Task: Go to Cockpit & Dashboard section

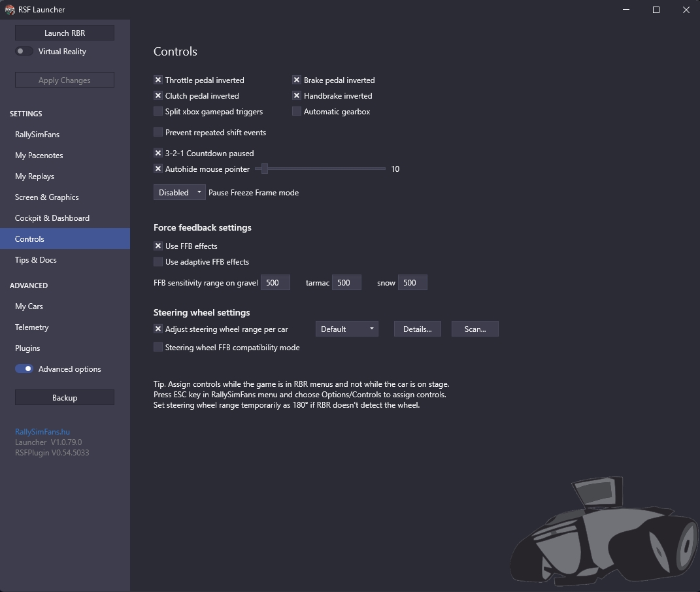Action: pos(52,218)
